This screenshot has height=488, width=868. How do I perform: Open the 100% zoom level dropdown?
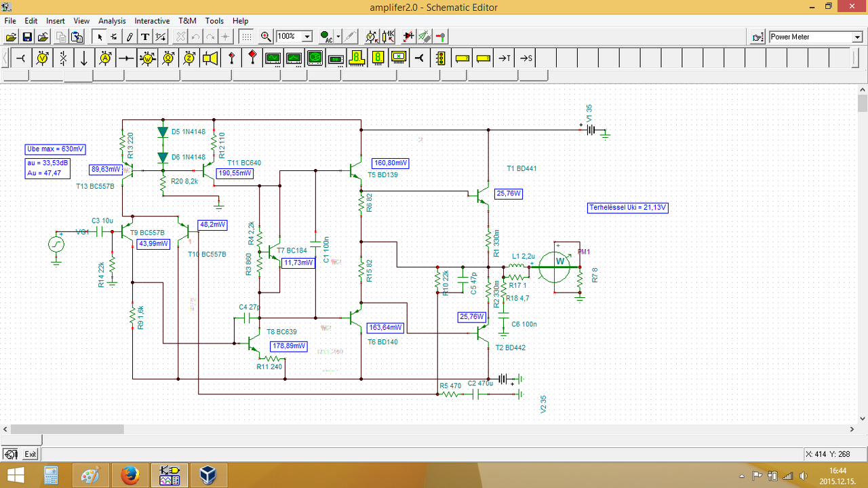[x=307, y=37]
